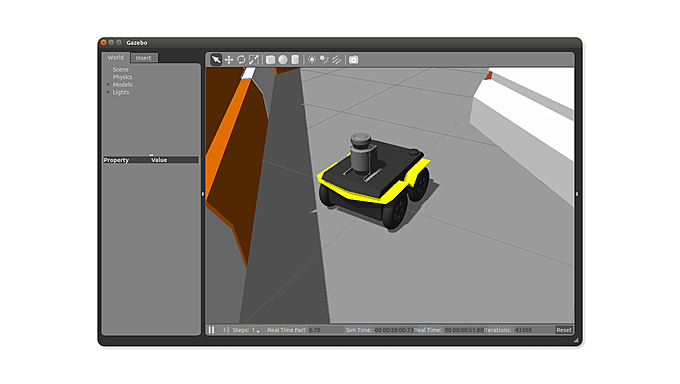Pause the simulation
The height and width of the screenshot is (384, 680).
point(211,330)
